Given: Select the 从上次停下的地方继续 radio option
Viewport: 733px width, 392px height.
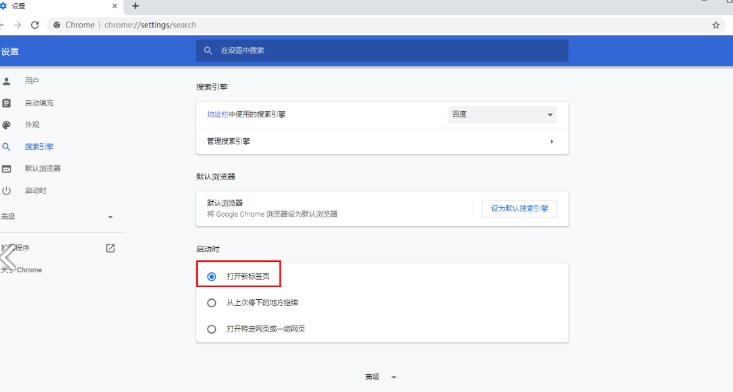Looking at the screenshot, I should coord(211,303).
